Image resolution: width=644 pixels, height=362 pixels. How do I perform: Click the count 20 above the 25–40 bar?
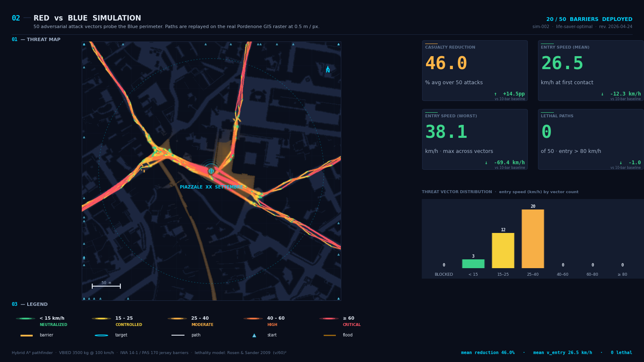click(x=533, y=207)
